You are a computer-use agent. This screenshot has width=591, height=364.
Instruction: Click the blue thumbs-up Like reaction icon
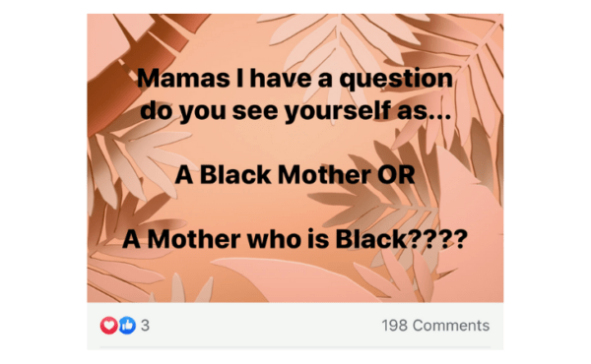(x=127, y=326)
